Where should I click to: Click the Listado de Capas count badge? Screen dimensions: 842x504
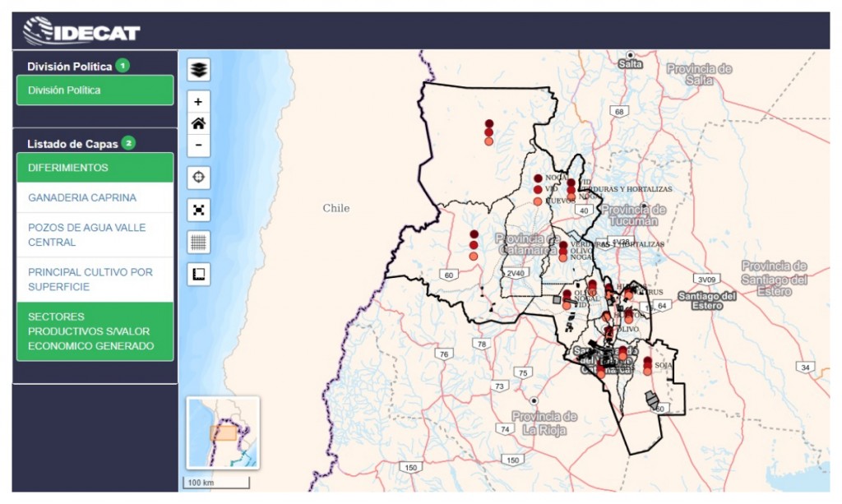(x=128, y=143)
